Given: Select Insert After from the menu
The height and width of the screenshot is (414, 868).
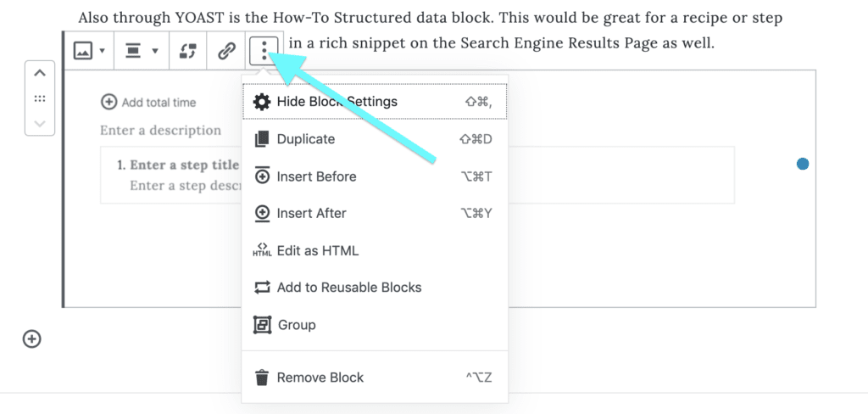Looking at the screenshot, I should pos(375,214).
